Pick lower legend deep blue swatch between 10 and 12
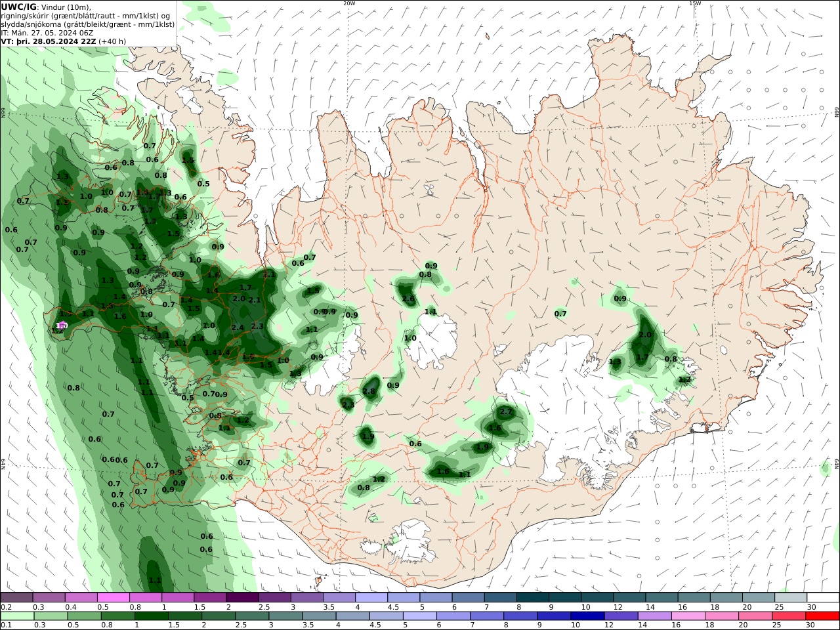Viewport: 840px width, 630px height. click(587, 616)
